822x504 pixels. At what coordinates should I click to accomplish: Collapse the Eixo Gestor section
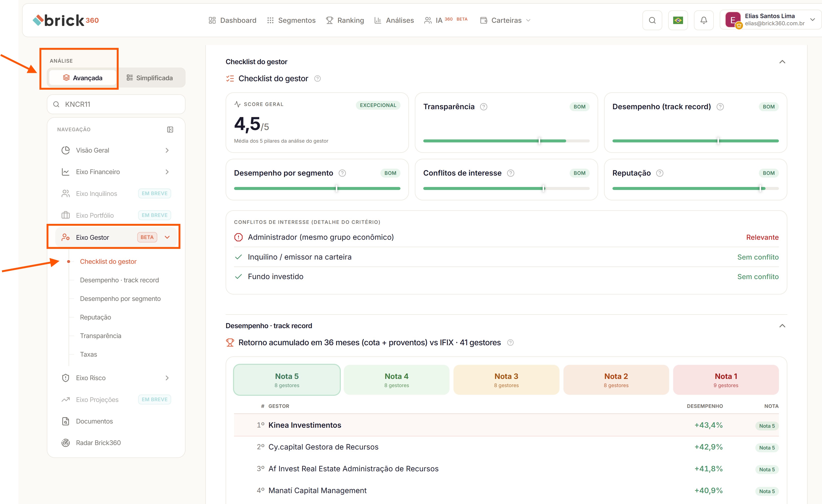[167, 237]
